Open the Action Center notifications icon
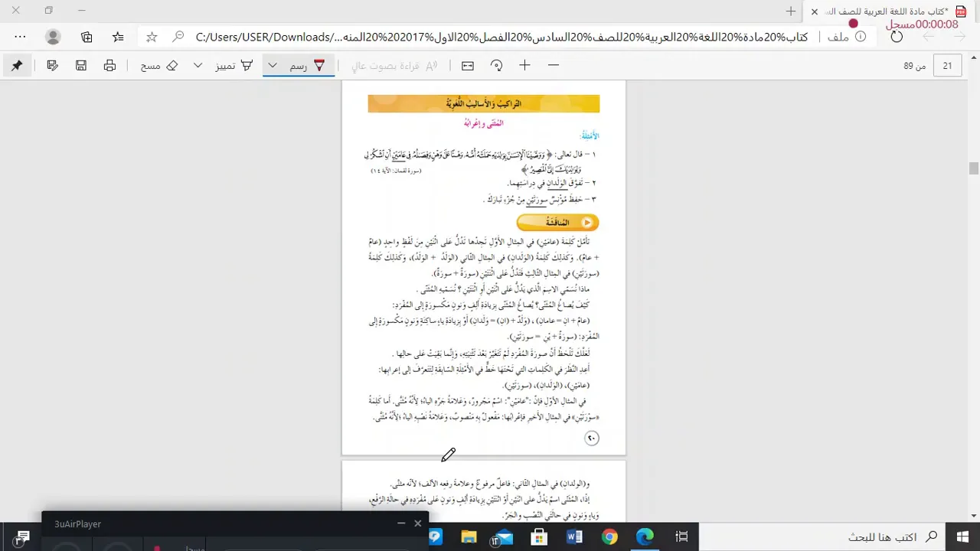Viewport: 980px width, 551px height. 22,536
